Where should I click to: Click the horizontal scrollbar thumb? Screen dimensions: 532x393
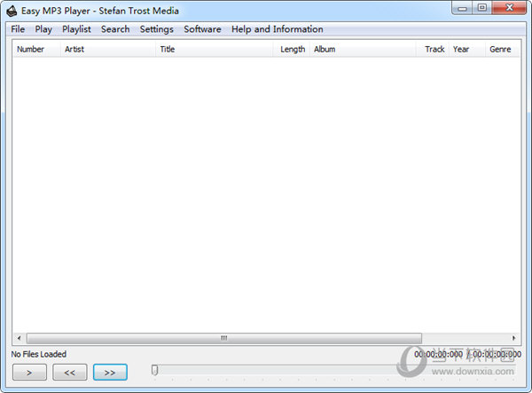[x=224, y=338]
